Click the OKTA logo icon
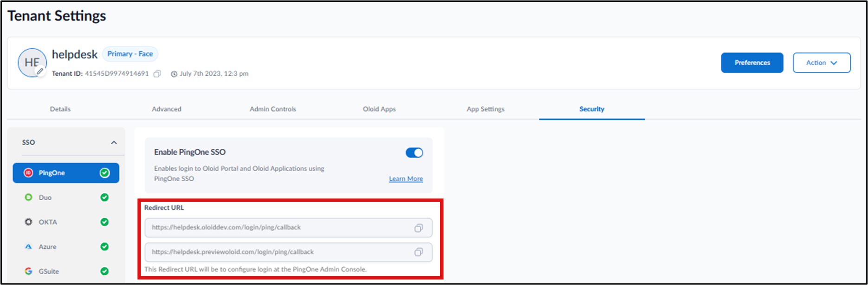The image size is (868, 285). click(28, 222)
